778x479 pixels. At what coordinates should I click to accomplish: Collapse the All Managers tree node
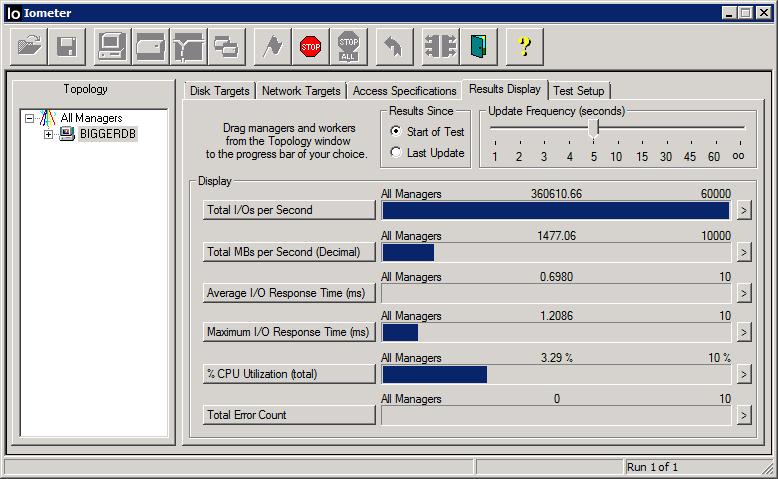click(30, 118)
